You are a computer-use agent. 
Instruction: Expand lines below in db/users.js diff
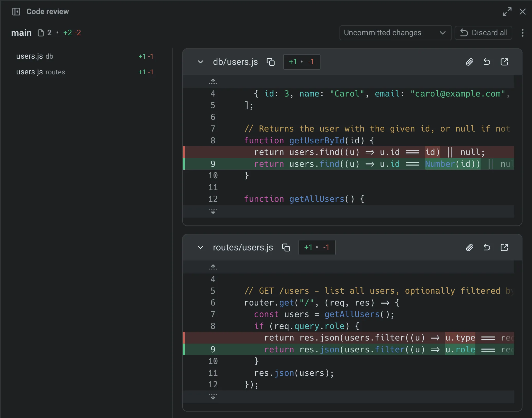213,211
